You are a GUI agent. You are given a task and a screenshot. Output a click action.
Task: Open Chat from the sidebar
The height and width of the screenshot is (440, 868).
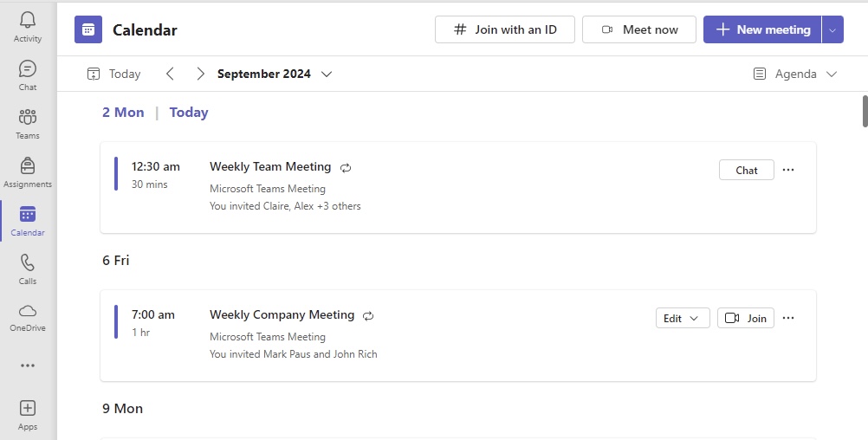[x=27, y=69]
